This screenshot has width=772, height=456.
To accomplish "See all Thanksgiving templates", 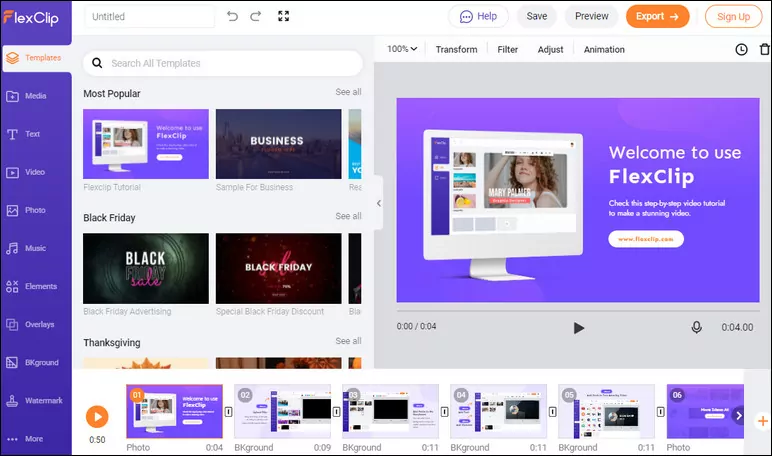I will click(x=348, y=341).
